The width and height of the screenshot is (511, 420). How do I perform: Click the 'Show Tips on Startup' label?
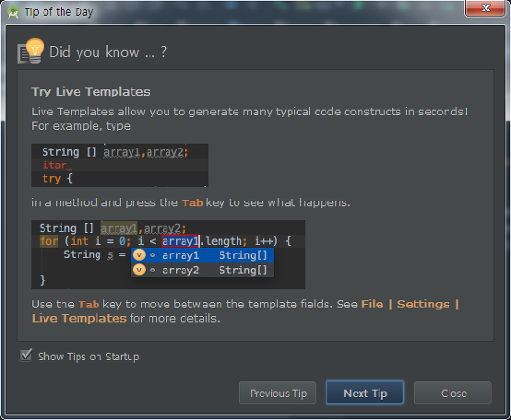pos(89,357)
